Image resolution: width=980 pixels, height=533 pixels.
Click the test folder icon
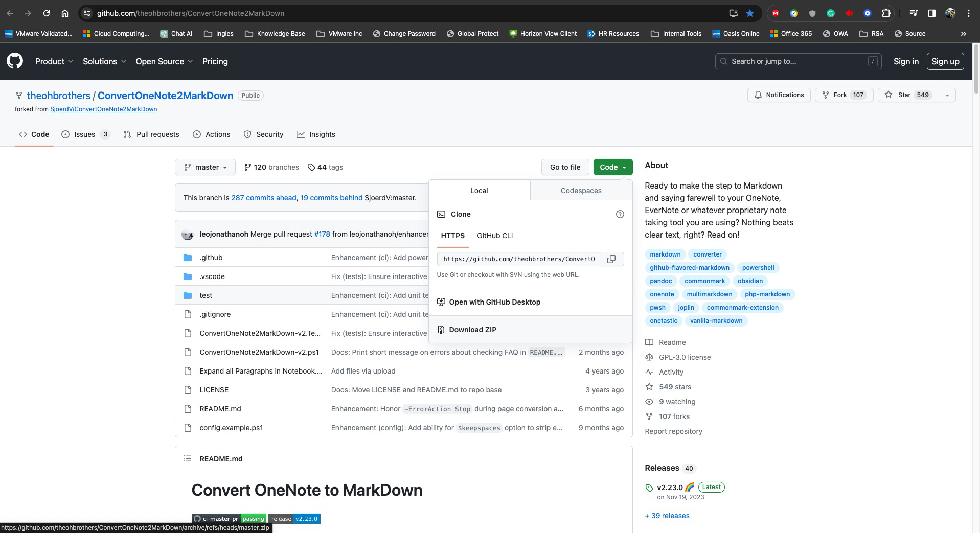188,295
